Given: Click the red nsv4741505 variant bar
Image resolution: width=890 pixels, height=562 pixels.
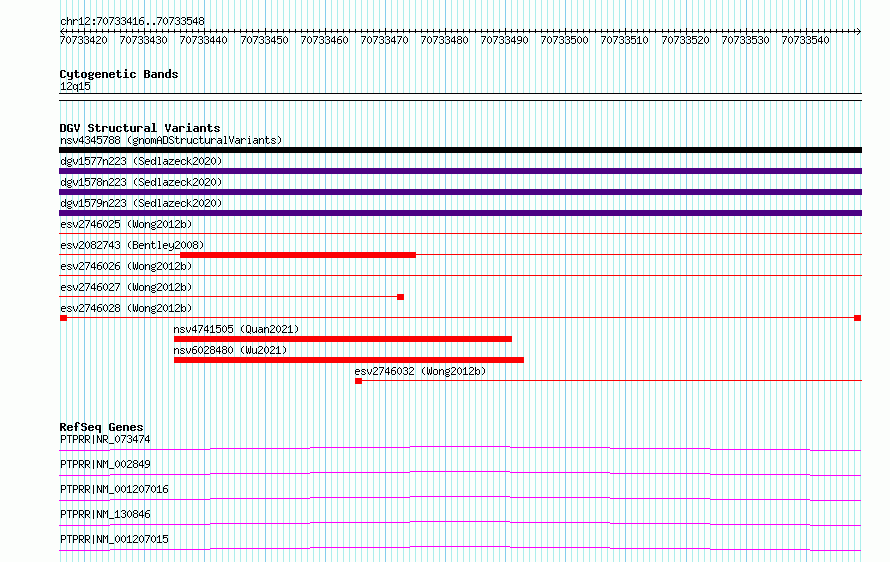Looking at the screenshot, I should [x=343, y=339].
